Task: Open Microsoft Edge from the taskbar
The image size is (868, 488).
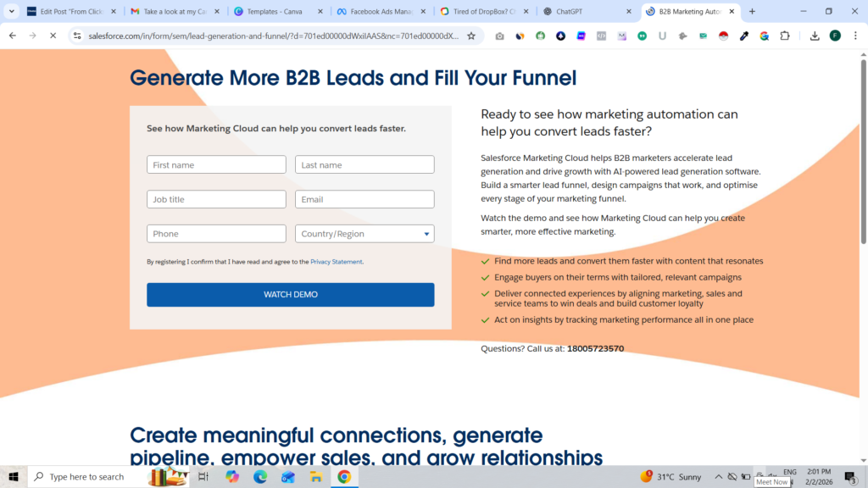Action: coord(260,477)
